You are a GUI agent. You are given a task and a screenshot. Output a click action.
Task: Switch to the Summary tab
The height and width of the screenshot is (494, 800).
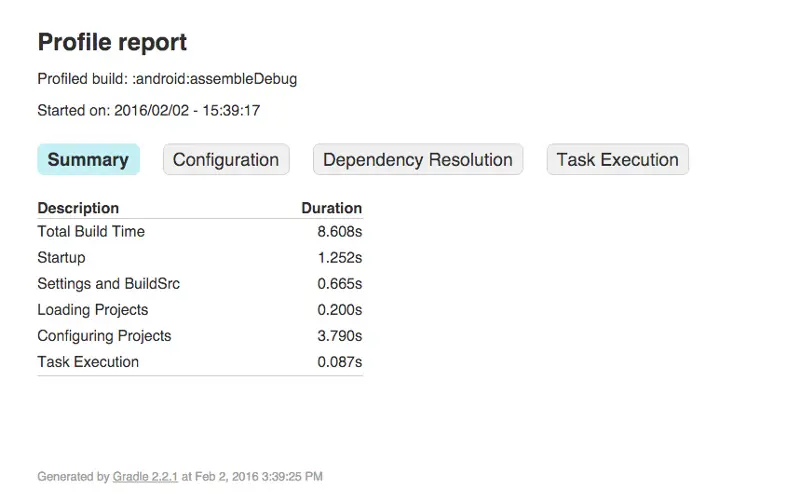pyautogui.click(x=88, y=160)
